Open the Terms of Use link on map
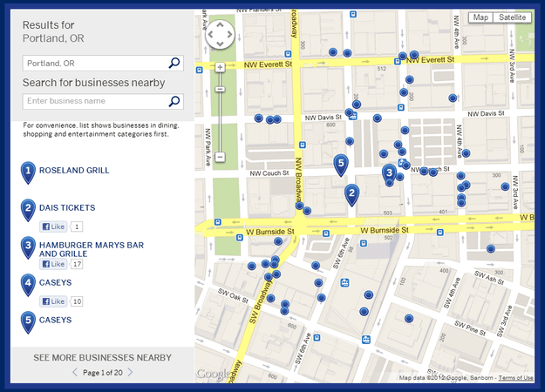This screenshot has height=392, width=545. point(516,378)
